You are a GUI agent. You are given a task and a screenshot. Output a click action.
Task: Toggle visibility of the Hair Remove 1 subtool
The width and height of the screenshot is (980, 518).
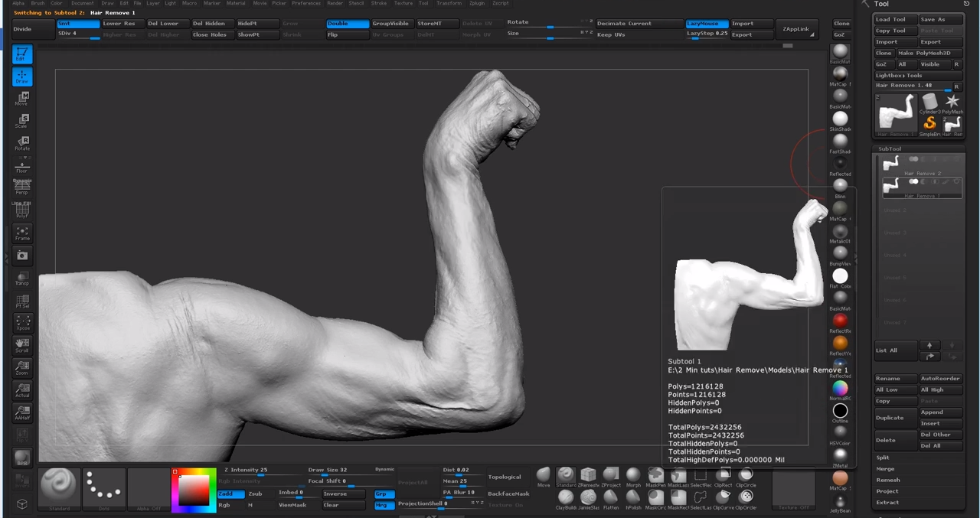pos(913,181)
